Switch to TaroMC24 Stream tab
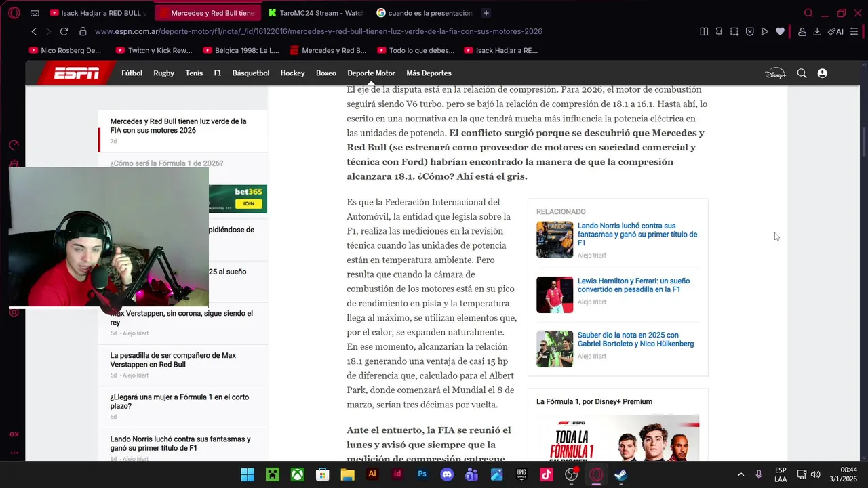This screenshot has width=868, height=488. pos(315,13)
